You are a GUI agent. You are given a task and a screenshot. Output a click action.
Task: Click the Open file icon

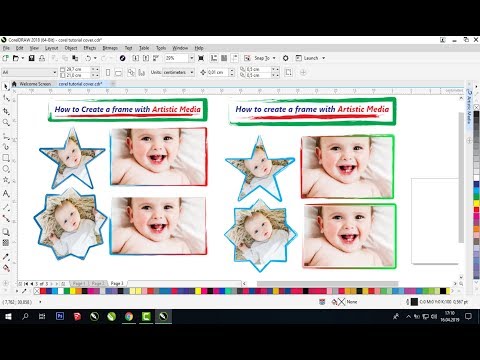[16, 58]
